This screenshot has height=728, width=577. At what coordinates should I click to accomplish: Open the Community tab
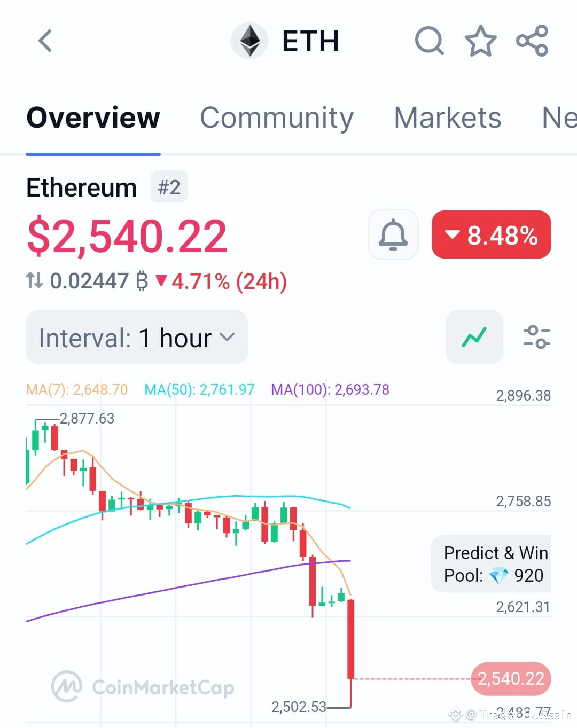click(x=277, y=118)
